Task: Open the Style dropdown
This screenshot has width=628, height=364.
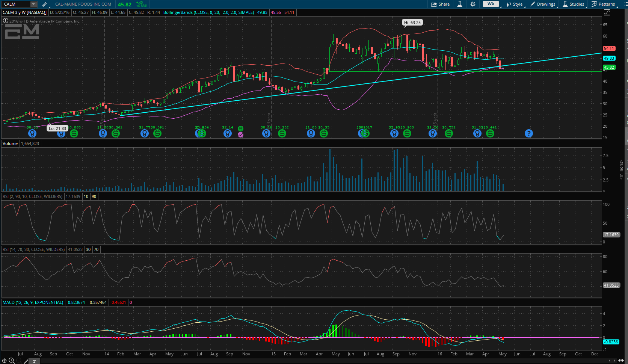Action: point(514,4)
